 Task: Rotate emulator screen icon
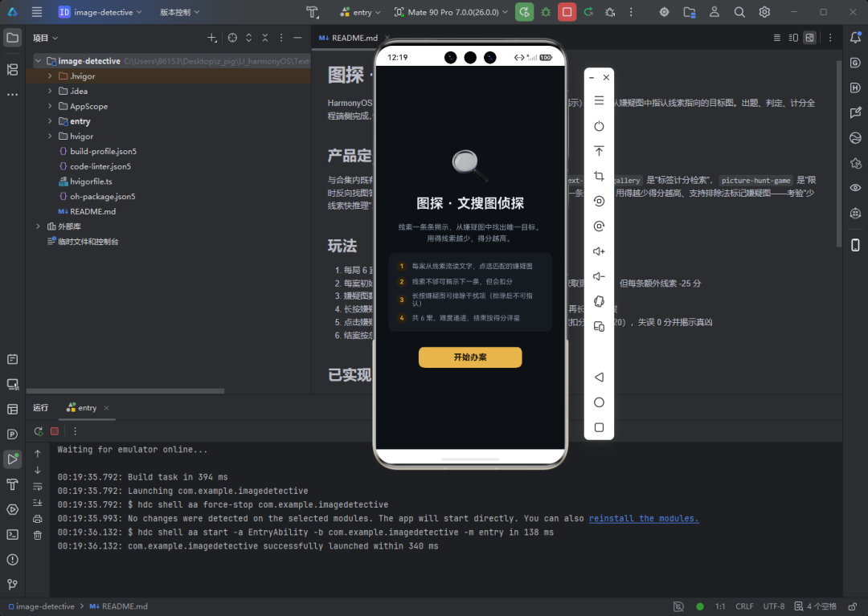pos(599,301)
